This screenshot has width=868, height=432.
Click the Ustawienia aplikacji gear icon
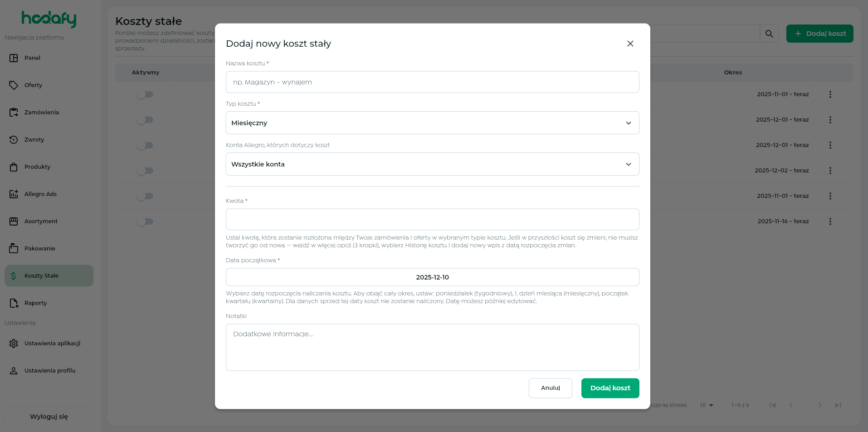(14, 344)
